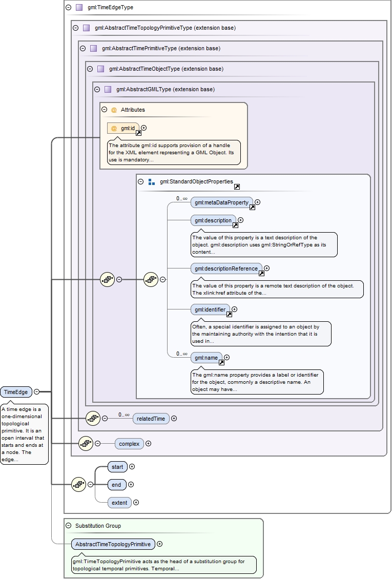
Task: Expand the extent element
Action: (x=136, y=503)
